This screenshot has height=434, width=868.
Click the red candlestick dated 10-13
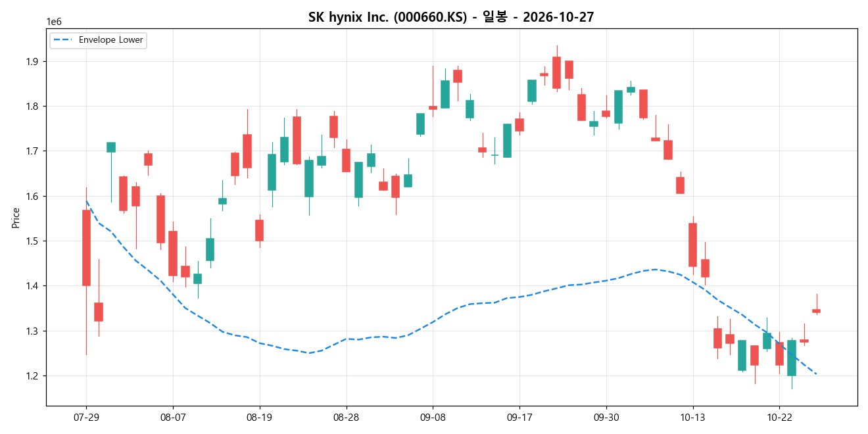tap(693, 245)
